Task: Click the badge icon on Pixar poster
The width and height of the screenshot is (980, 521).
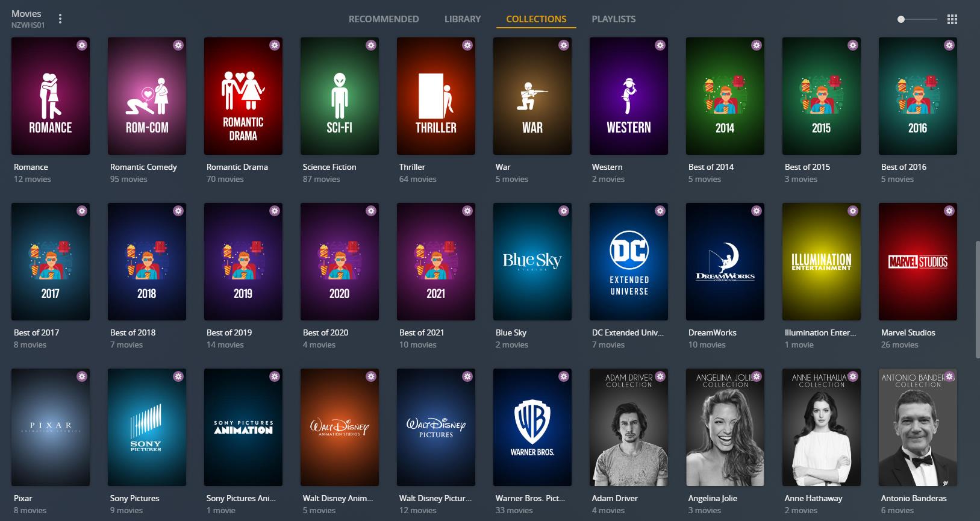Action: pos(82,376)
